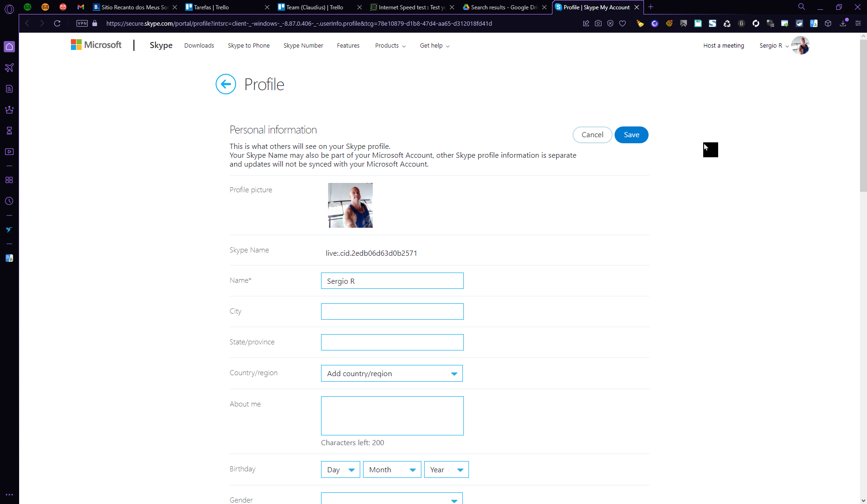Click the Microsoft logo link

coord(96,45)
